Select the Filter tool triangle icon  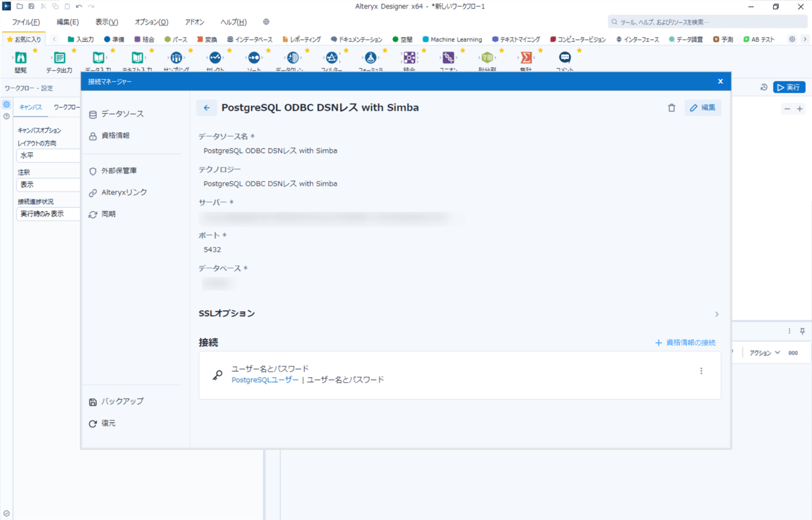(x=332, y=58)
